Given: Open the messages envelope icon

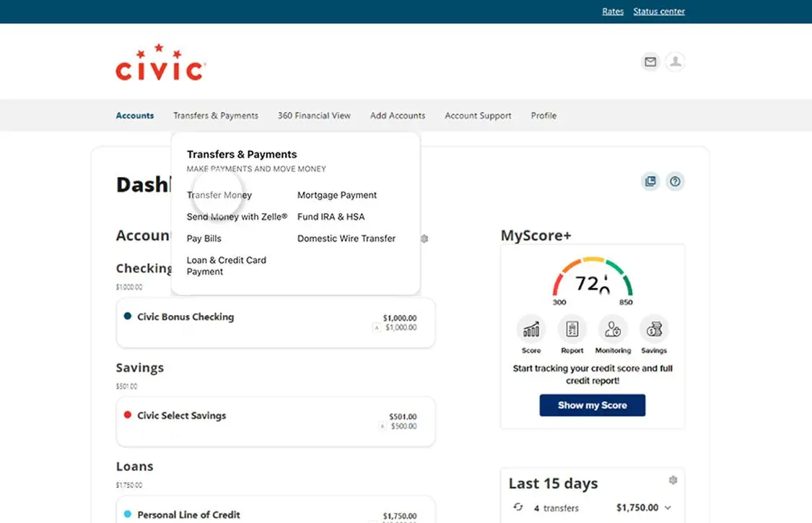Looking at the screenshot, I should tap(650, 62).
